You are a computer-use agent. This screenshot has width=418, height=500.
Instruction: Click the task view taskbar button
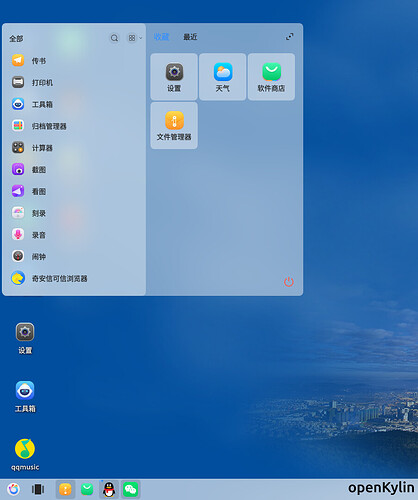38,489
